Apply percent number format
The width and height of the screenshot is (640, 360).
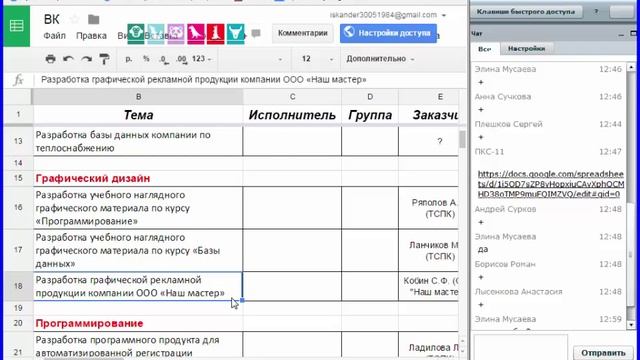click(146, 59)
